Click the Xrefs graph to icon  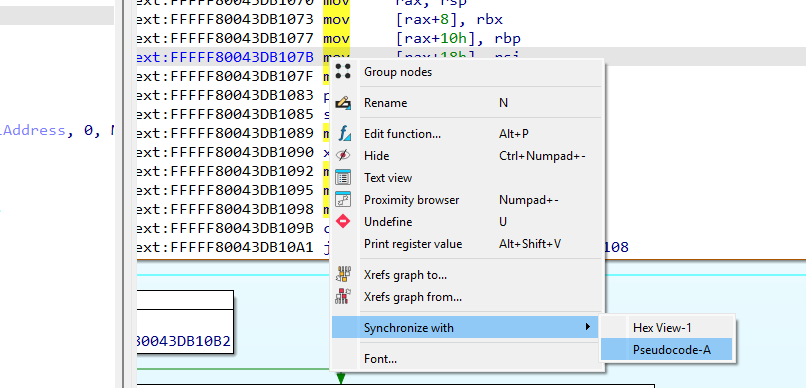[343, 274]
